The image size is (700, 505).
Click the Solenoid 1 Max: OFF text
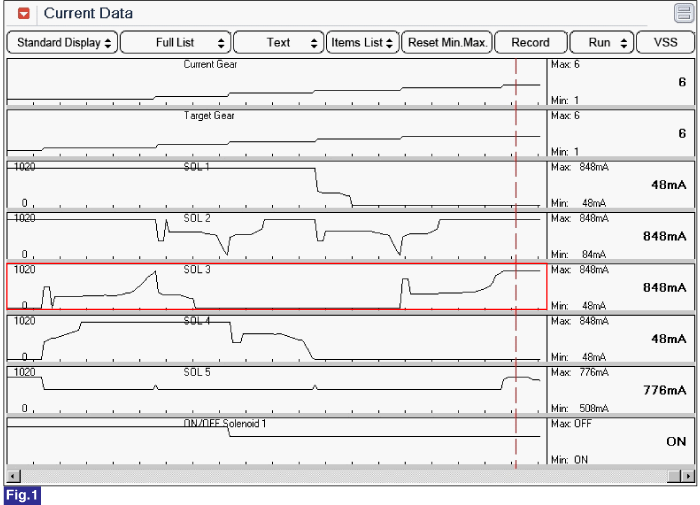[x=571, y=423]
